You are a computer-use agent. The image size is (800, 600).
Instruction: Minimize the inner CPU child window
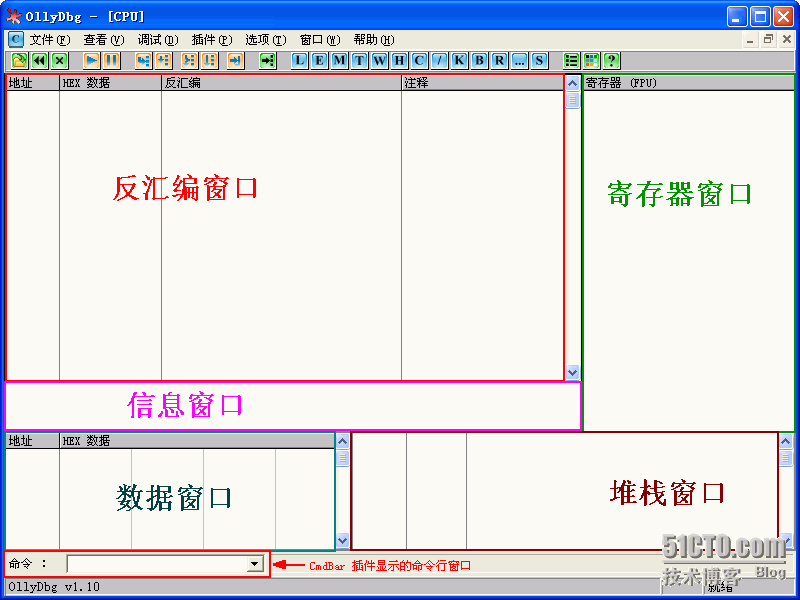pyautogui.click(x=750, y=39)
